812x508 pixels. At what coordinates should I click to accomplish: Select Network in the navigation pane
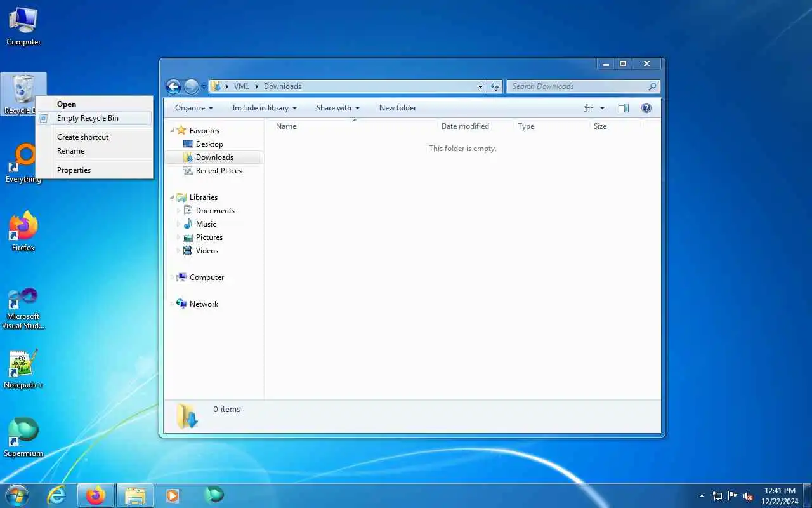[203, 304]
